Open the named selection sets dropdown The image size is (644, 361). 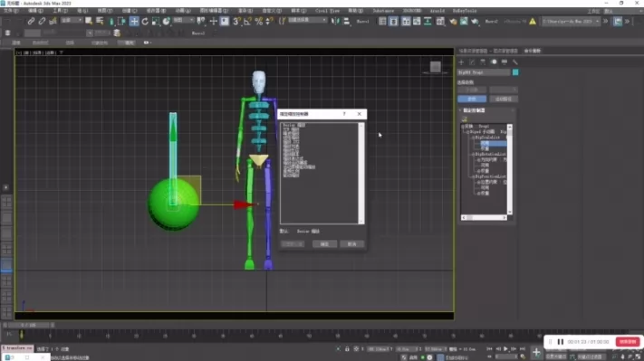click(x=307, y=21)
